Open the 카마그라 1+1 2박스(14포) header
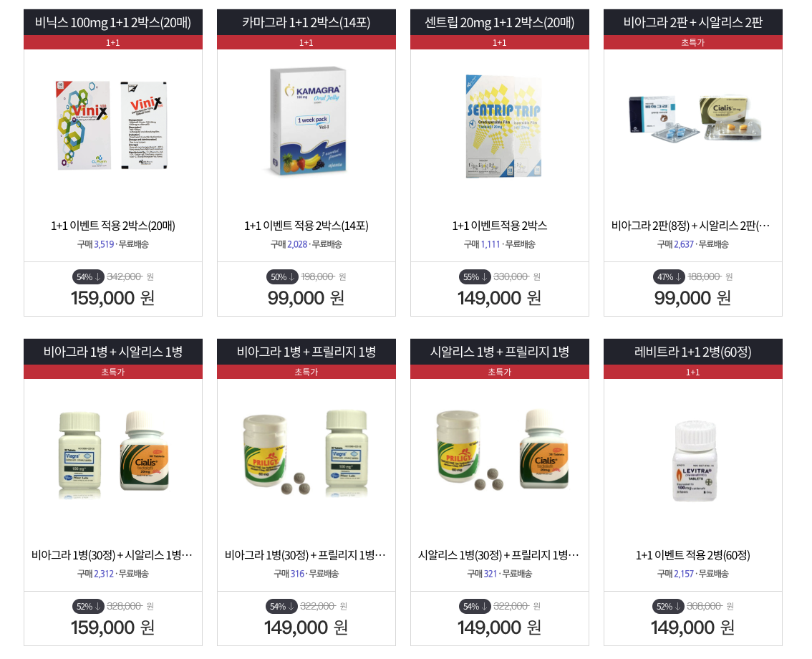 (x=306, y=22)
